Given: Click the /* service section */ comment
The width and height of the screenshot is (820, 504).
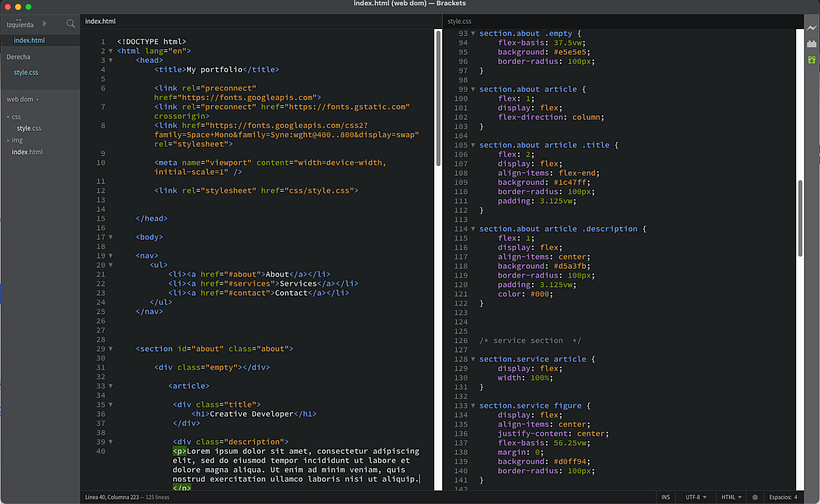Looking at the screenshot, I should (530, 341).
